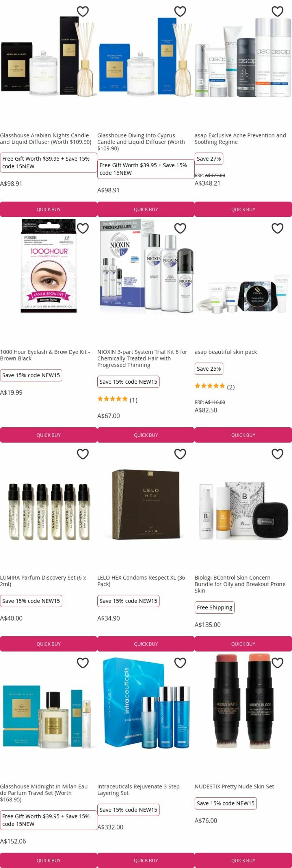Save NIOXIN Trial Kit 6 to wishlist
Screen dimensions: 292x868
point(180,229)
